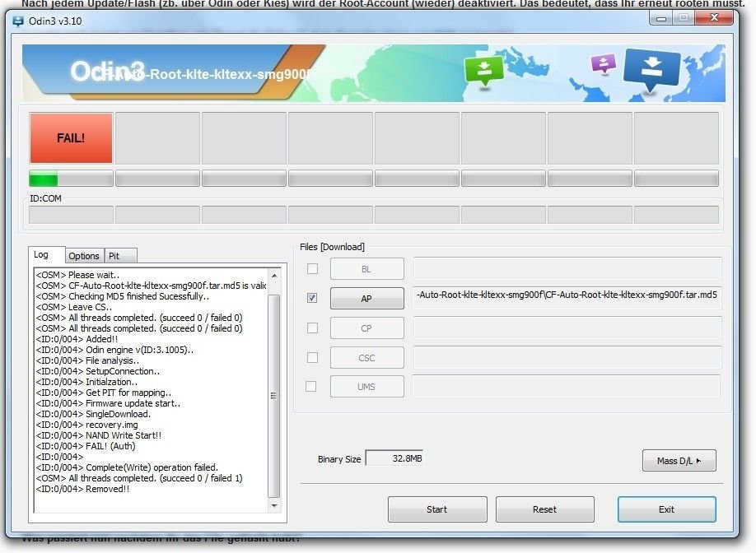Viewport: 756px width, 553px height.
Task: Click the AP file button
Action: pos(367,298)
